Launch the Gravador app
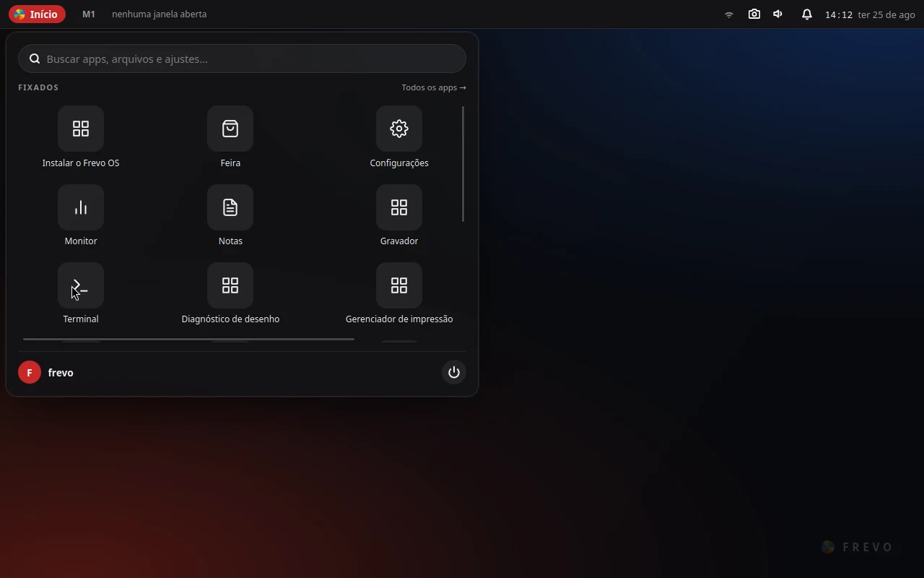 [x=399, y=207]
